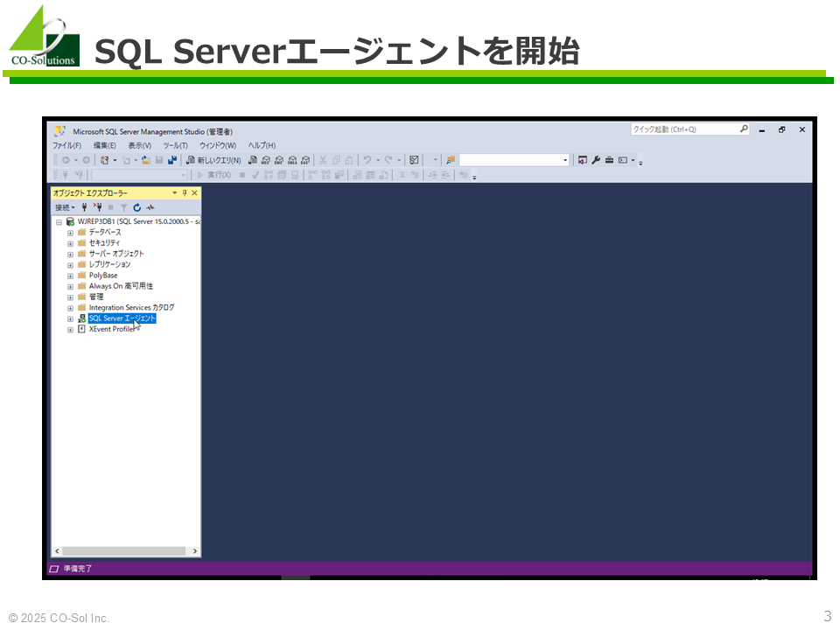Click the Database Engine Query icon
Screen dimensions: 840x630
pos(253,160)
